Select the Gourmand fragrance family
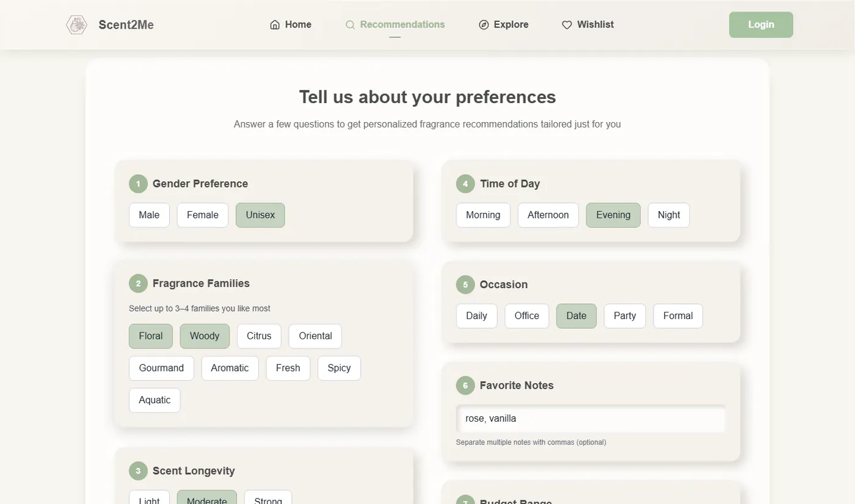This screenshot has height=504, width=855. tap(161, 368)
